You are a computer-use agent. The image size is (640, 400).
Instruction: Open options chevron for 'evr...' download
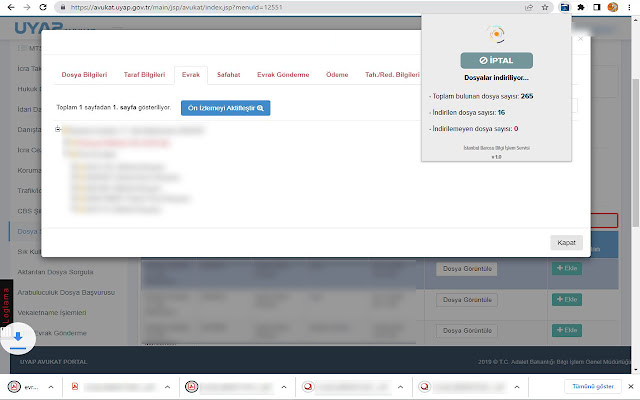pyautogui.click(x=51, y=387)
